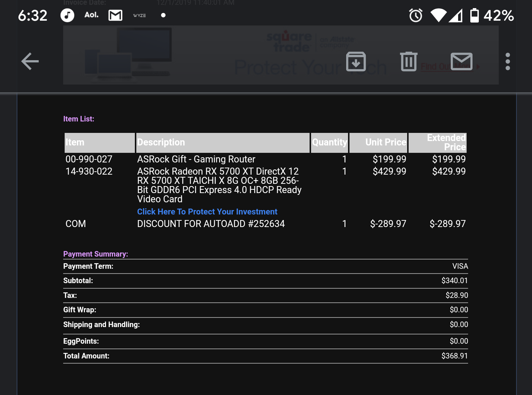Tap the Wi-Fi status icon

click(x=439, y=16)
